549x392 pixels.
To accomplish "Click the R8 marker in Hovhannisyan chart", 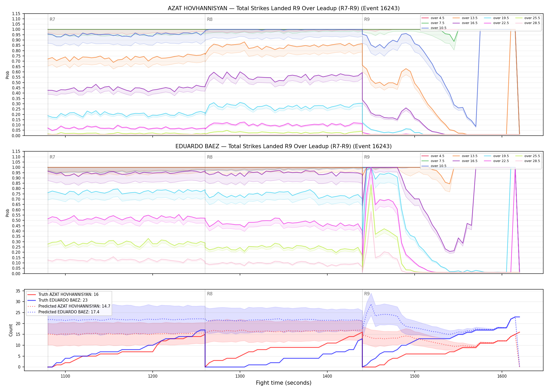I will coord(210,19).
